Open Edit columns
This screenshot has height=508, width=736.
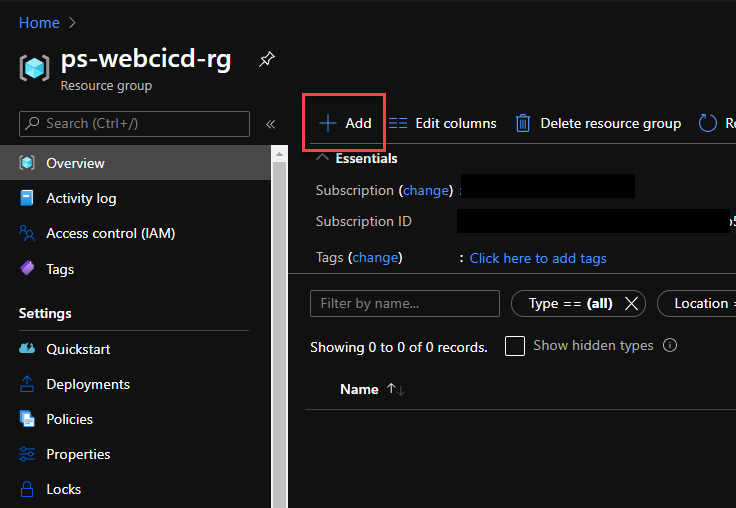442,123
